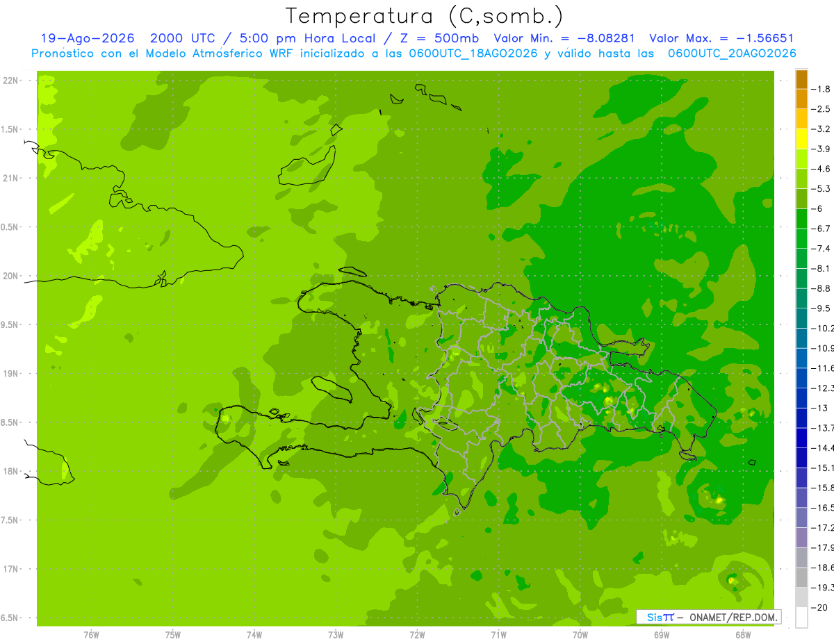Screen dimensions: 834x644
Task: Click the "72W" longitude axis label
Action: tap(417, 634)
